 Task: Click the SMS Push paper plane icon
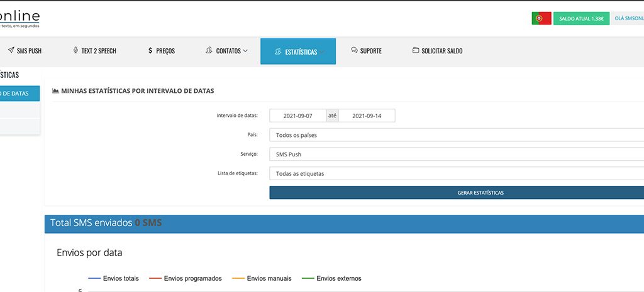[x=11, y=51]
